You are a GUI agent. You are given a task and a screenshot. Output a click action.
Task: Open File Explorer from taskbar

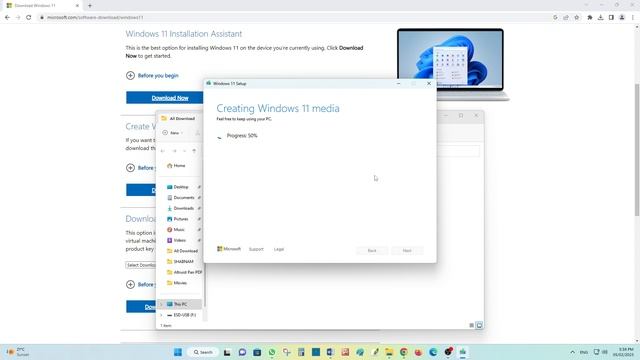click(x=389, y=352)
